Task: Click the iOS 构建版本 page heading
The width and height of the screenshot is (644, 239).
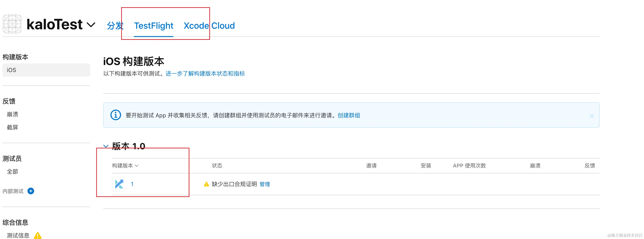Action: tap(133, 62)
